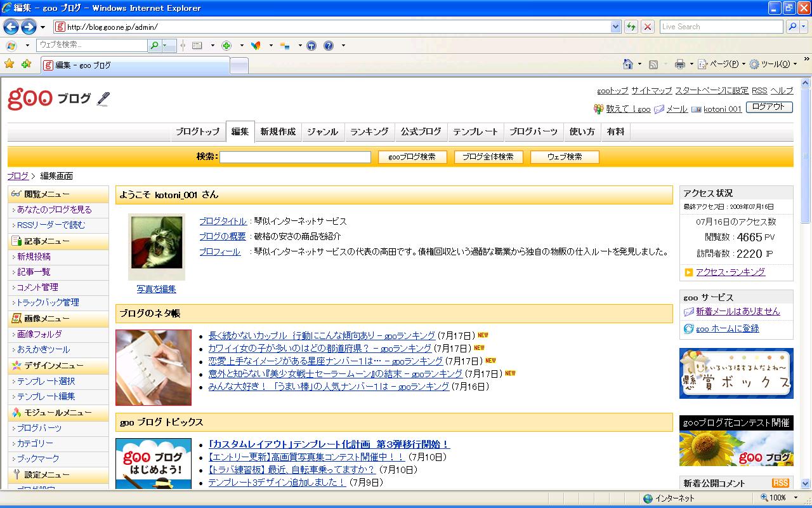Screen dimensions: 812x508
Task: Open the 新着メールはありません link
Action: tap(738, 311)
